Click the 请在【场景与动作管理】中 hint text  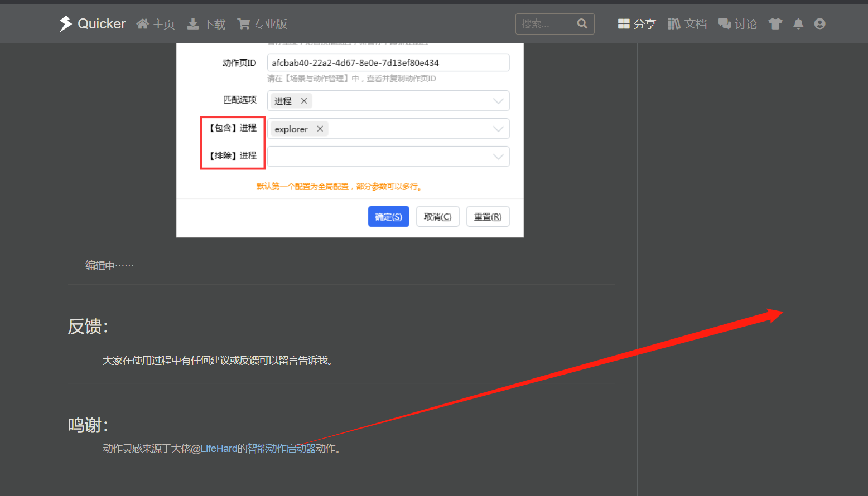pyautogui.click(x=351, y=79)
